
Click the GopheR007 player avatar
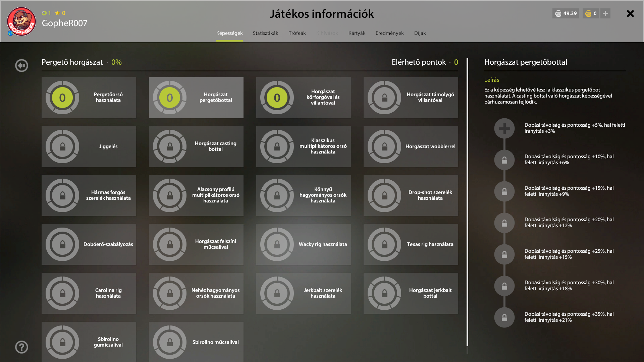tap(21, 22)
